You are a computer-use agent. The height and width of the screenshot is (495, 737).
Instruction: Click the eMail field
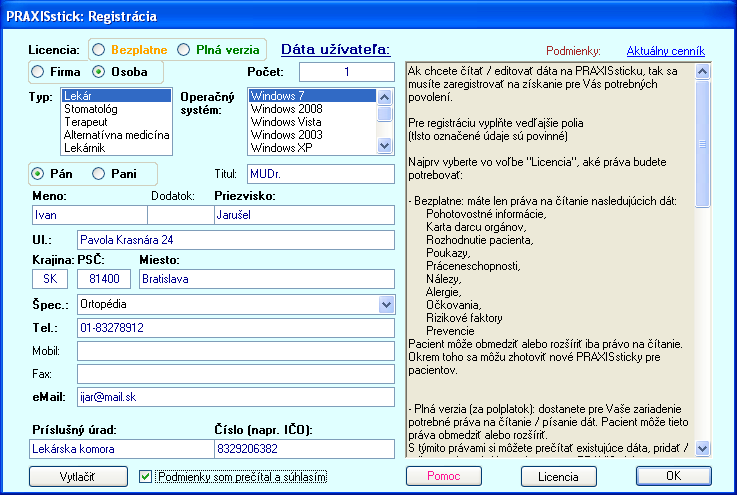point(235,397)
